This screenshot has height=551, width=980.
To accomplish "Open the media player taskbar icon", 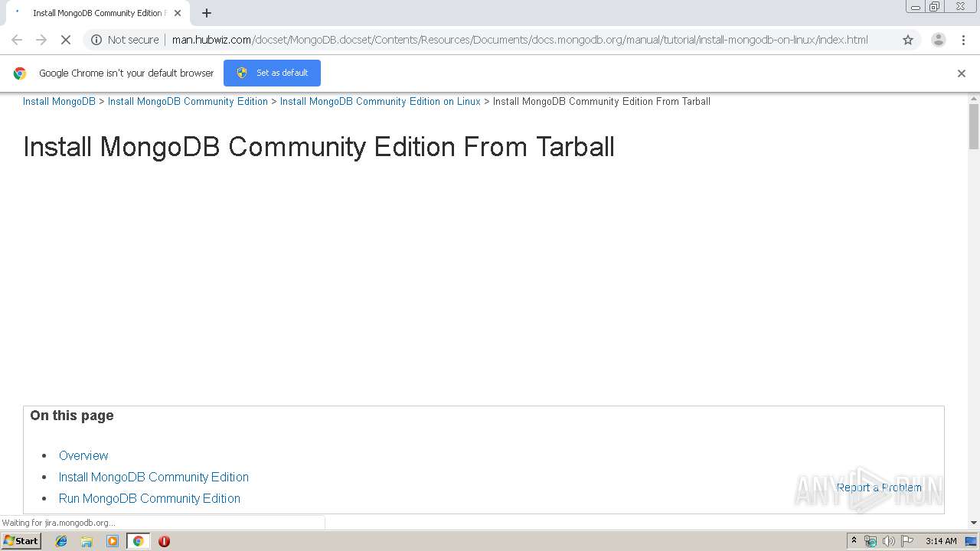I will [x=113, y=541].
